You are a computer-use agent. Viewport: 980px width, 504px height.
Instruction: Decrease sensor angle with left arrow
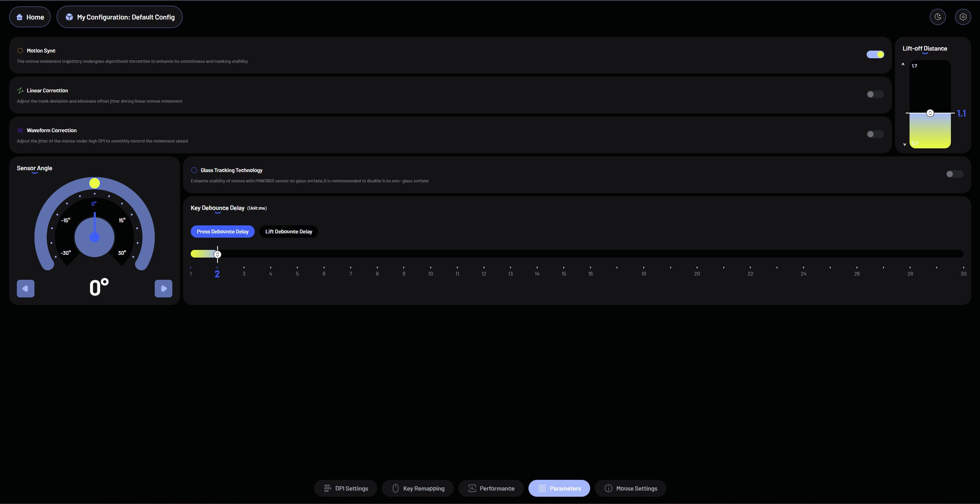pos(26,289)
